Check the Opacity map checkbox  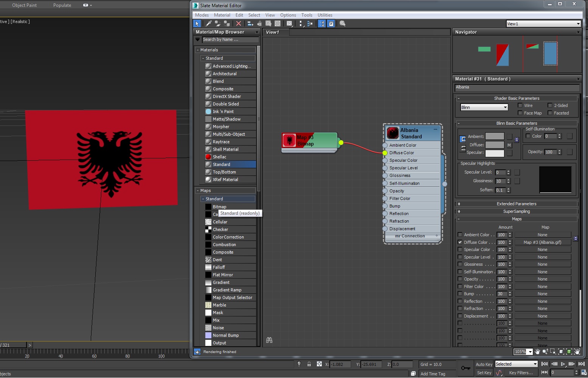[x=460, y=279]
